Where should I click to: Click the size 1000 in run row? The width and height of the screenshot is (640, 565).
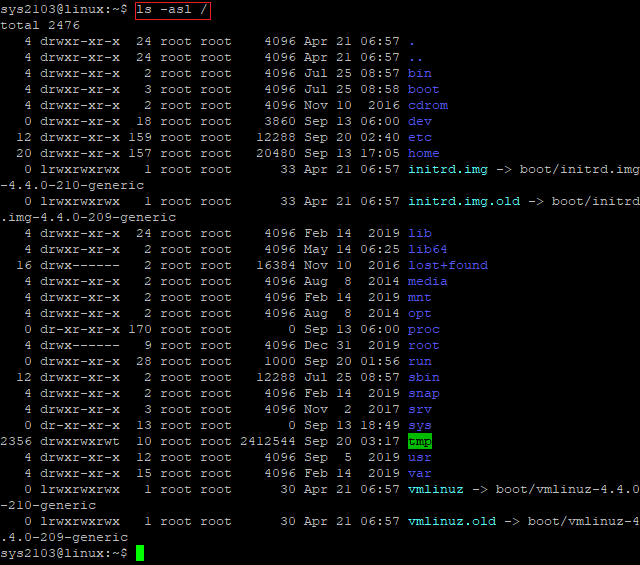(x=280, y=361)
